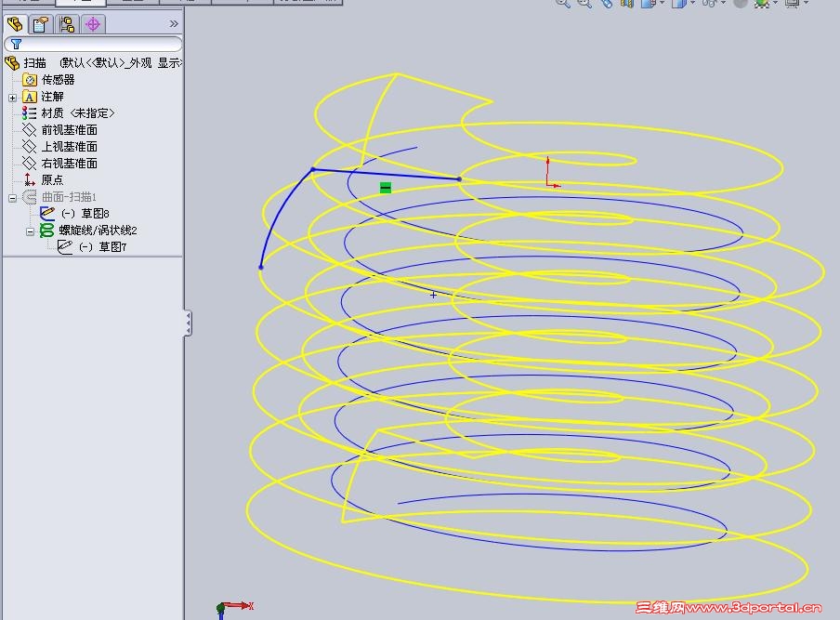Collapse the 螺旋线/涡状线2 node

coord(30,231)
